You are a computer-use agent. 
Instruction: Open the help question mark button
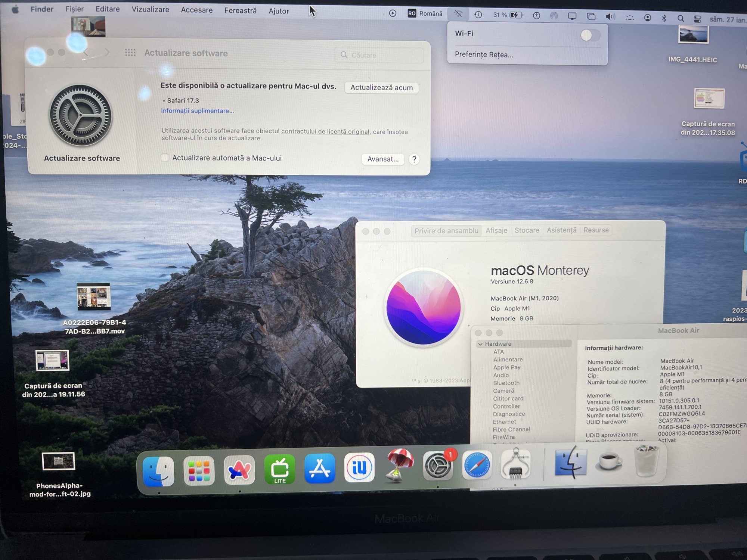click(414, 159)
